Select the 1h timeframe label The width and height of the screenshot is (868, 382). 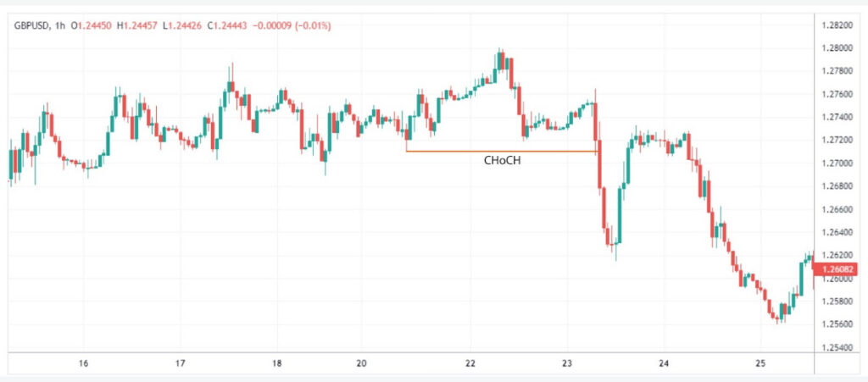click(x=59, y=25)
